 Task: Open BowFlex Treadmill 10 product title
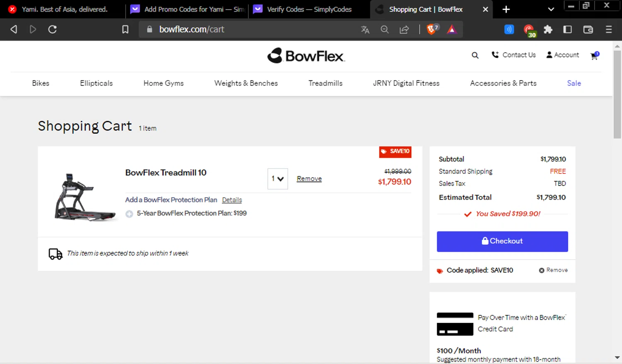[166, 173]
